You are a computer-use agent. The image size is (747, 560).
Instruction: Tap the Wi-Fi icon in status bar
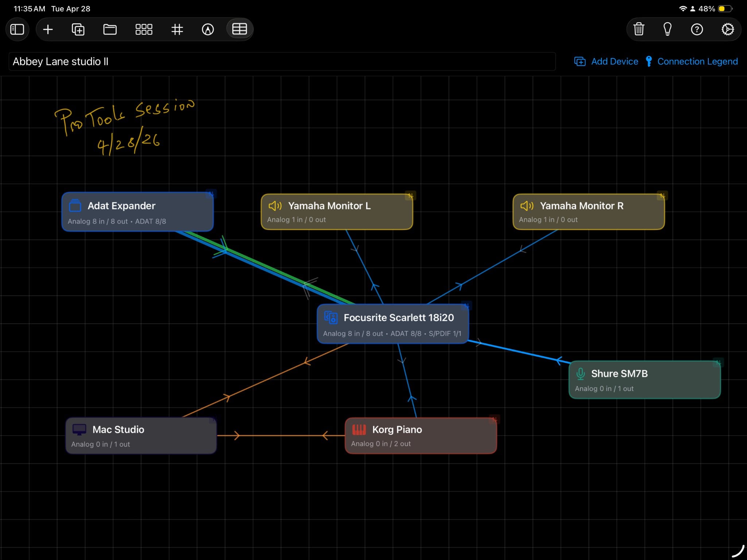coord(683,9)
